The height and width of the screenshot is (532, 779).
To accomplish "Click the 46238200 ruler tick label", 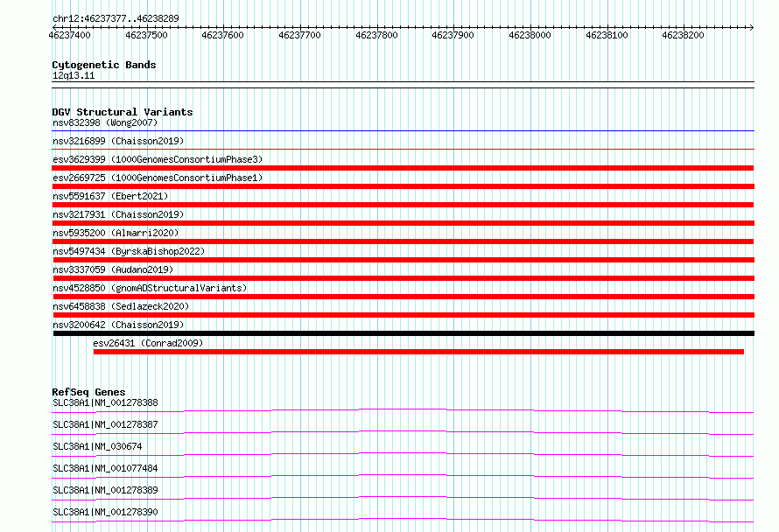I will (683, 35).
